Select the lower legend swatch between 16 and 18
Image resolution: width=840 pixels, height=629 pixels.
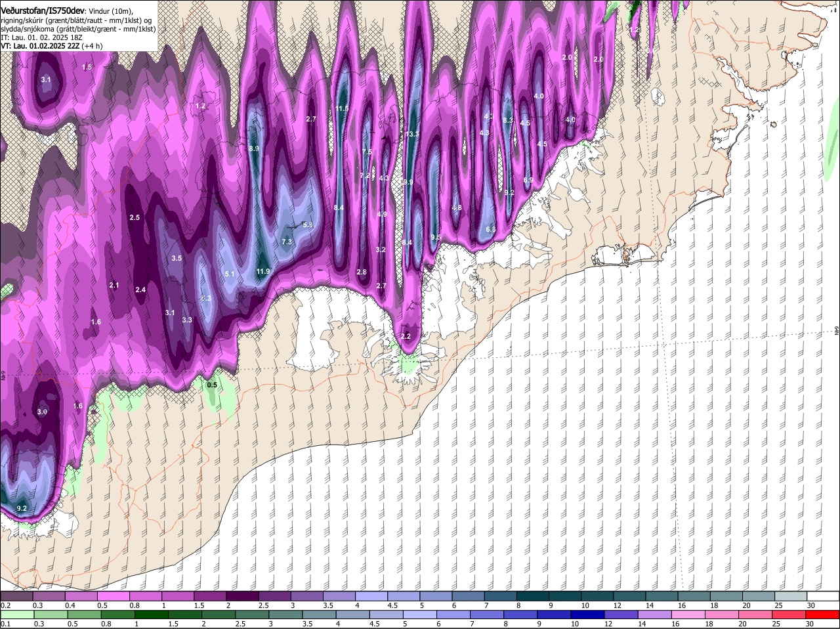(689, 615)
